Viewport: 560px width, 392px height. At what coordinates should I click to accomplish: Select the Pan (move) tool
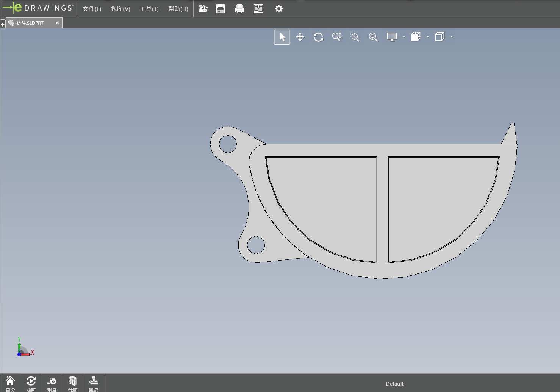[300, 37]
